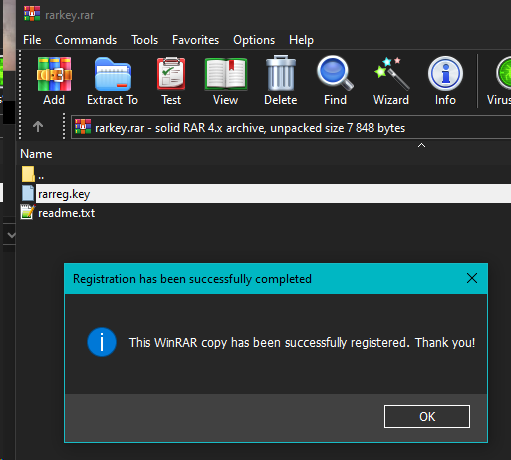511x460 pixels.
Task: Open the Commands menu
Action: click(x=86, y=40)
